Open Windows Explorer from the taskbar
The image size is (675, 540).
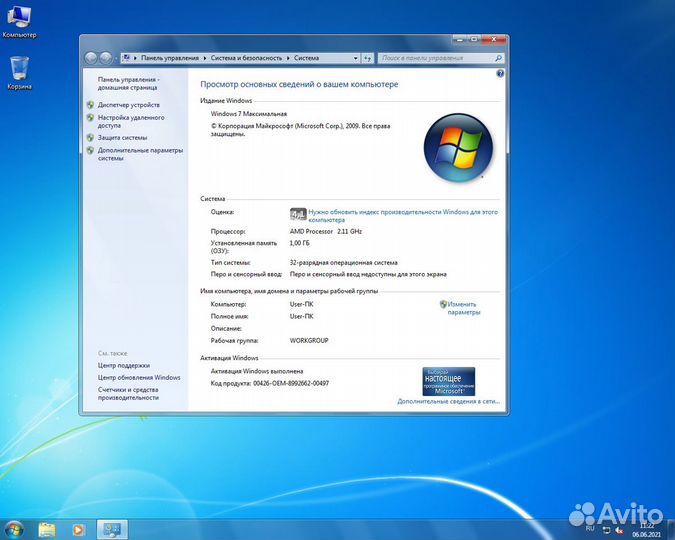pos(47,530)
